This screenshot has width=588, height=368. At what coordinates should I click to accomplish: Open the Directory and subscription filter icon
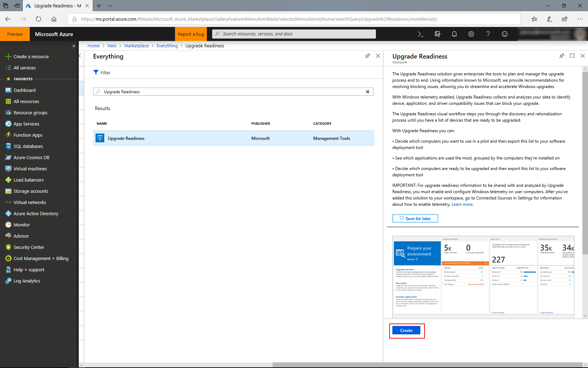(437, 34)
